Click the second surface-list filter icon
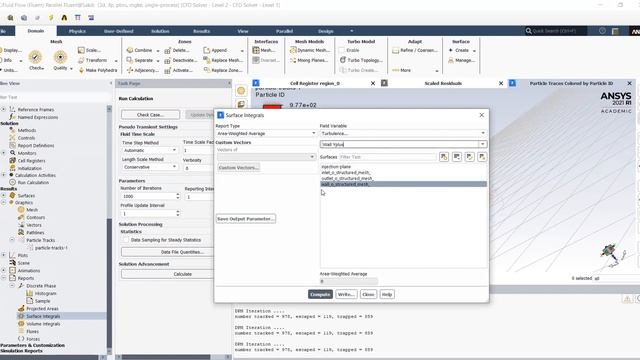Image resolution: width=640 pixels, height=360 pixels. click(457, 157)
